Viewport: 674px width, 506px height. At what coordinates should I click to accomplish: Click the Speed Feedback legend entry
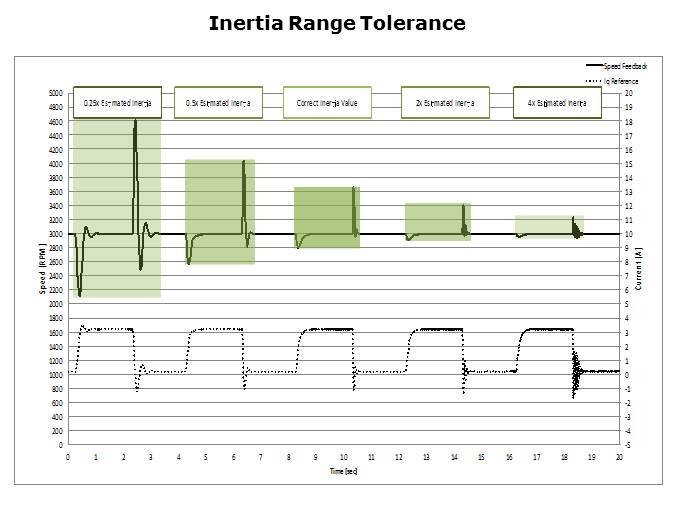610,65
